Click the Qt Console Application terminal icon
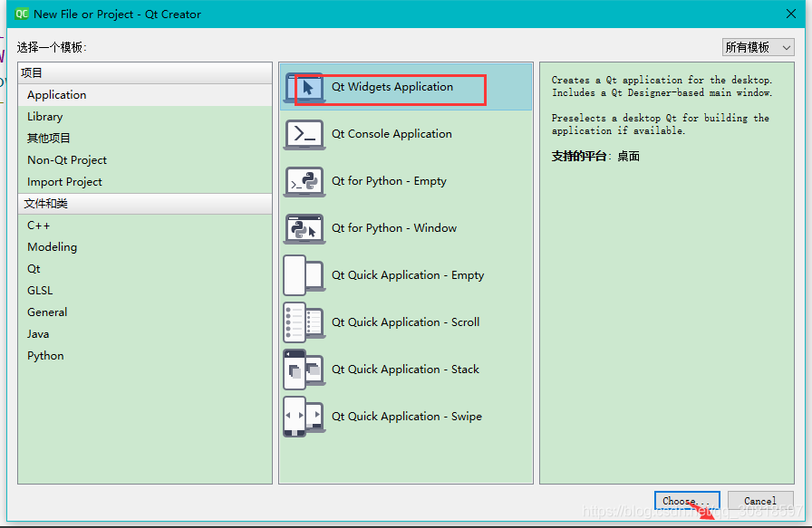Viewport: 812px width, 528px height. pyautogui.click(x=304, y=135)
